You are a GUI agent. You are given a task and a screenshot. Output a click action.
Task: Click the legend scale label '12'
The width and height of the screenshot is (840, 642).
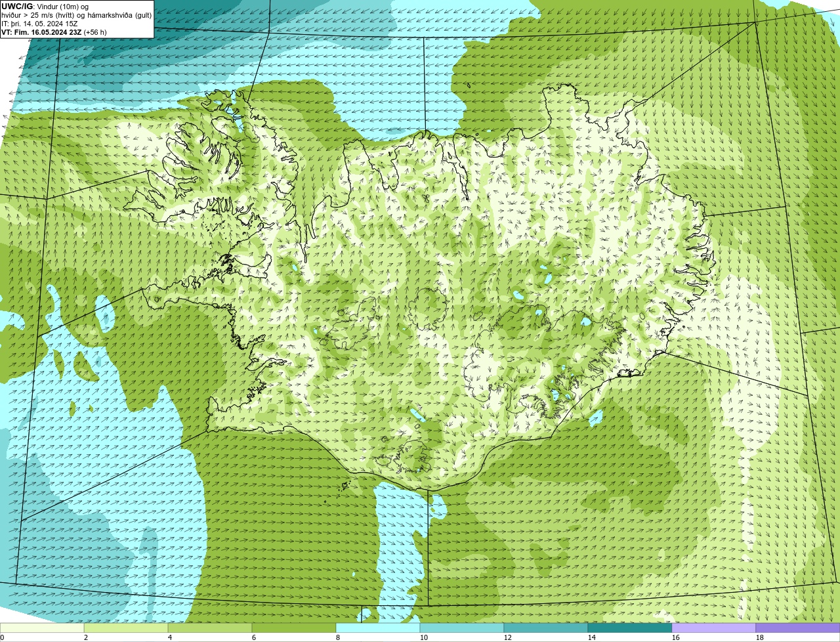click(x=507, y=637)
